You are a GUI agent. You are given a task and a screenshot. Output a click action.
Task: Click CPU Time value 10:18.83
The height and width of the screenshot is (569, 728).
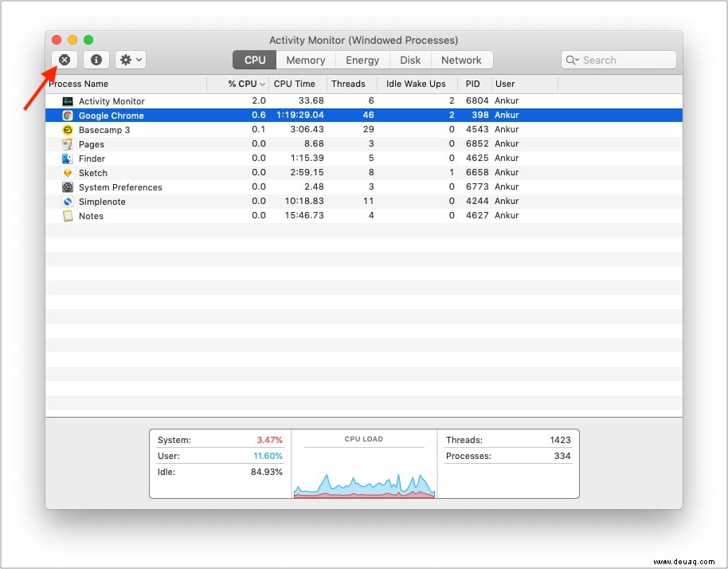304,201
